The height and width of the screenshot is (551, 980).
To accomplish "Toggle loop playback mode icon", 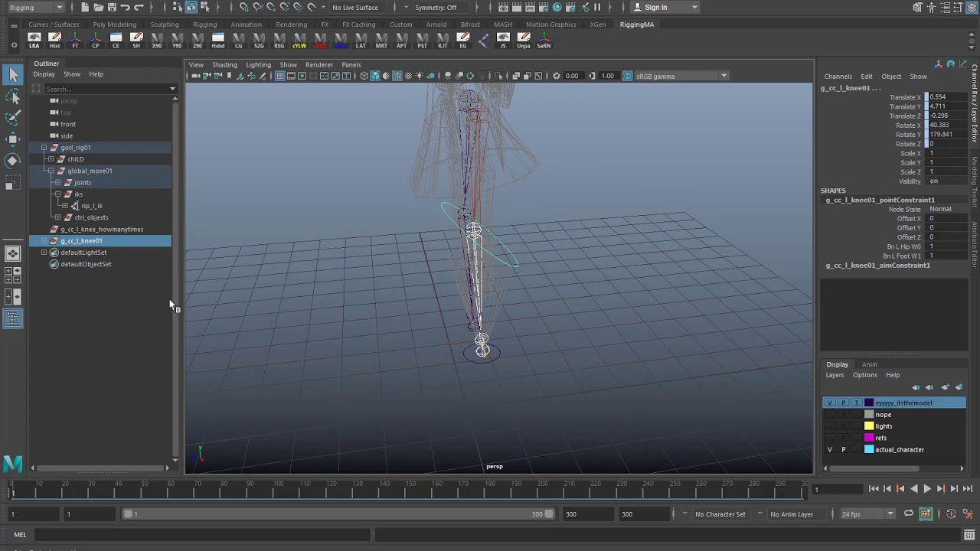I will [x=909, y=514].
